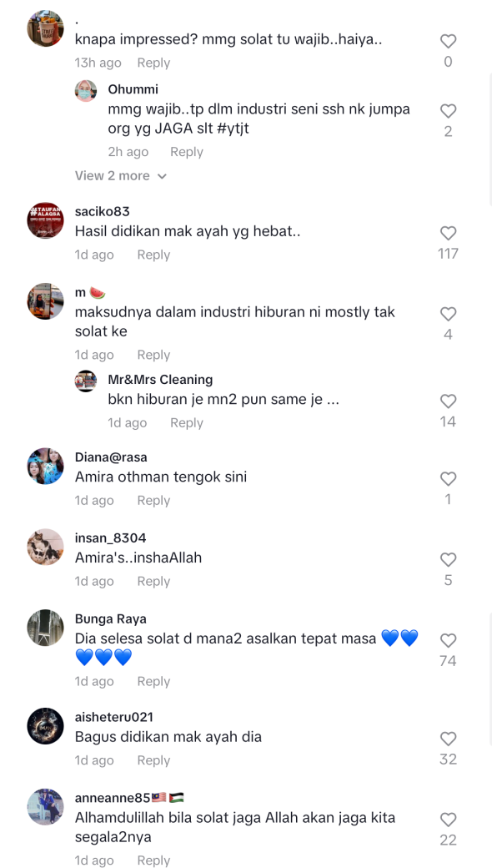Like anneanne85's Alhamdulillah comment

pos(448,820)
